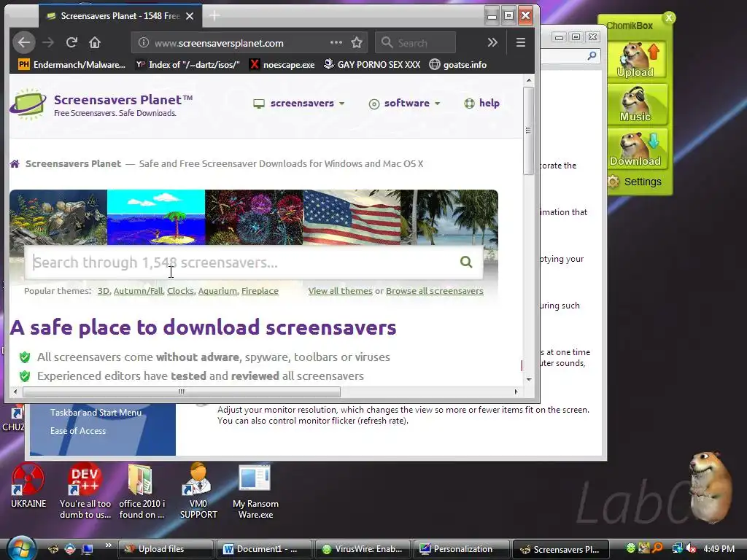This screenshot has height=560, width=747.
Task: Click ChomikBox Music button
Action: (636, 104)
